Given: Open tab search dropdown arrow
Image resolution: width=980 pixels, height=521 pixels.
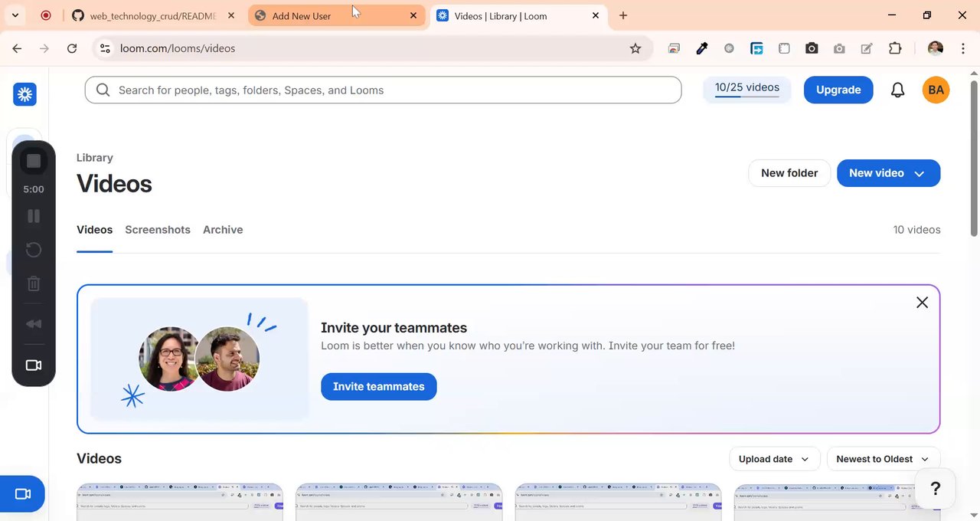Looking at the screenshot, I should (x=15, y=15).
